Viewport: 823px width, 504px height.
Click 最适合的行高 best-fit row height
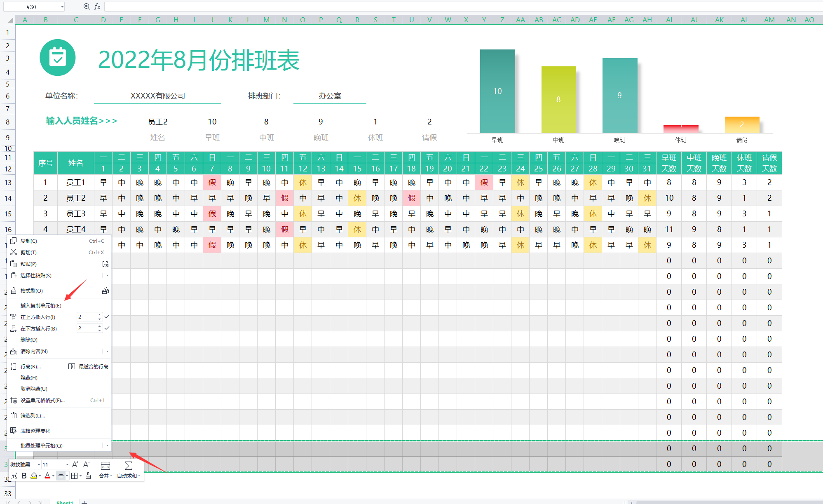click(x=89, y=367)
